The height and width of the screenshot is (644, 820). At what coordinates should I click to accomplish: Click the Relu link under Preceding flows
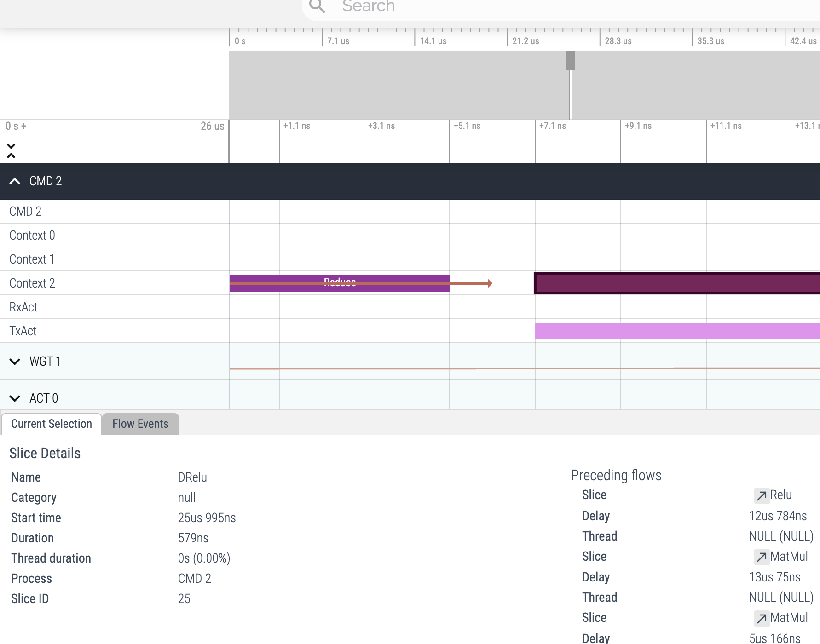coord(781,495)
